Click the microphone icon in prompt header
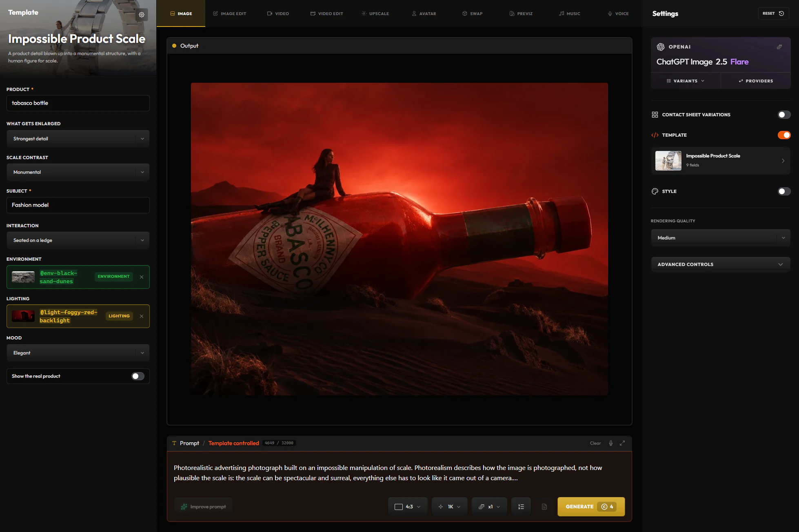The height and width of the screenshot is (532, 799). coord(611,443)
